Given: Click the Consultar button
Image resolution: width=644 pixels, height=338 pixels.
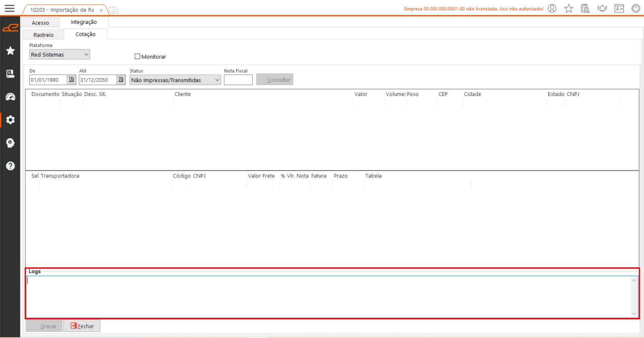Looking at the screenshot, I should pos(275,80).
